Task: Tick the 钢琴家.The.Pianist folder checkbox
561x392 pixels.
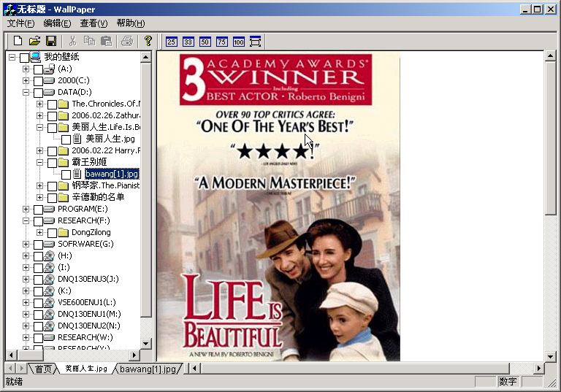Action: [53, 186]
